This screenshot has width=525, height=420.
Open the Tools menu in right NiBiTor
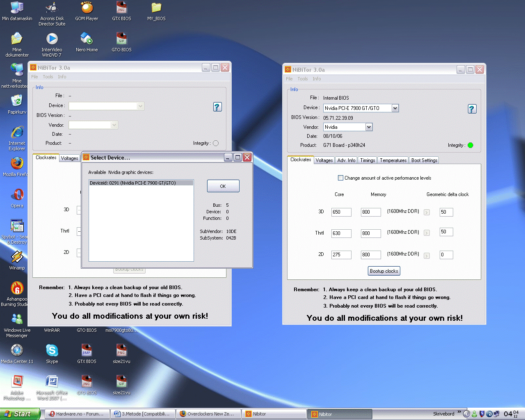click(303, 79)
